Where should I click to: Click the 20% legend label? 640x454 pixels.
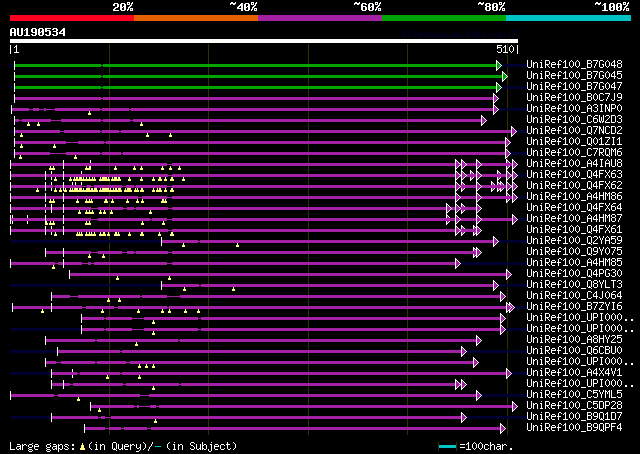123,7
